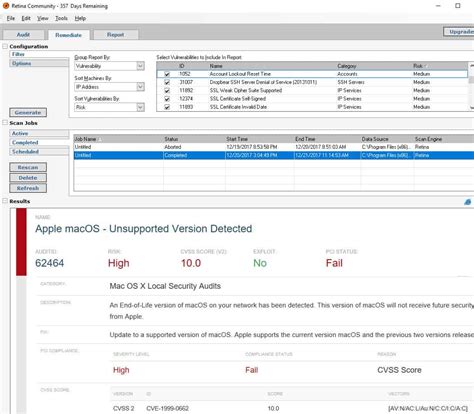This screenshot has height=414, width=474.
Task: Click the red High risk value
Action: [x=118, y=263]
